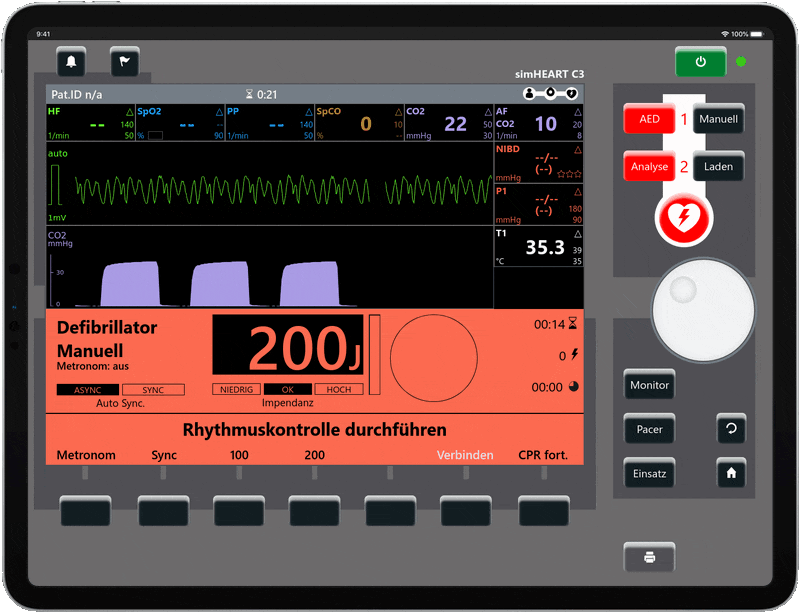
Task: Select ASYNC sync mode
Action: point(88,389)
